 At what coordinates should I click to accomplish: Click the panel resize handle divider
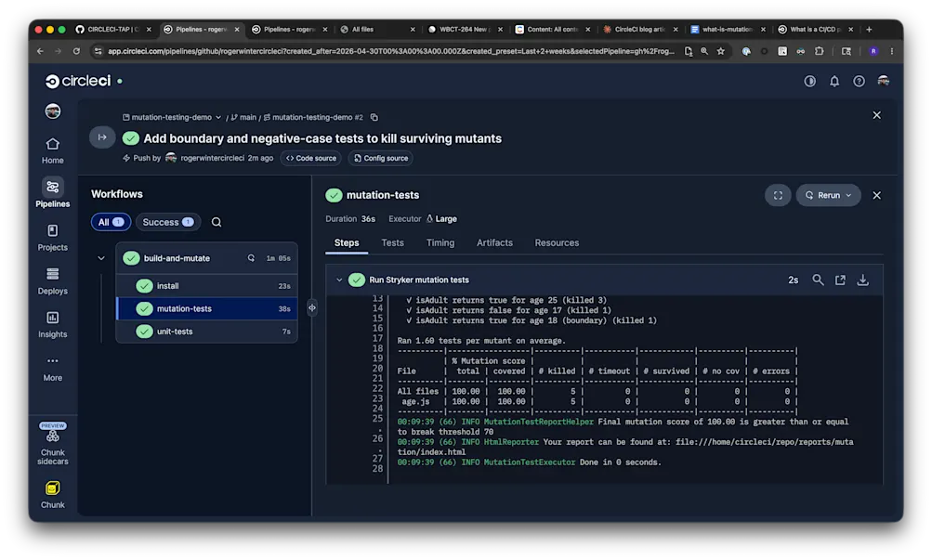click(312, 307)
